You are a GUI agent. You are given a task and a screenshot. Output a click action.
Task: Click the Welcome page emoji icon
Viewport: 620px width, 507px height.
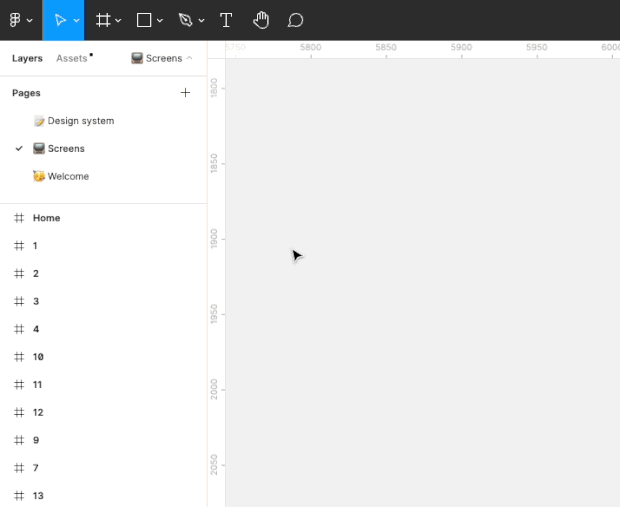click(39, 176)
